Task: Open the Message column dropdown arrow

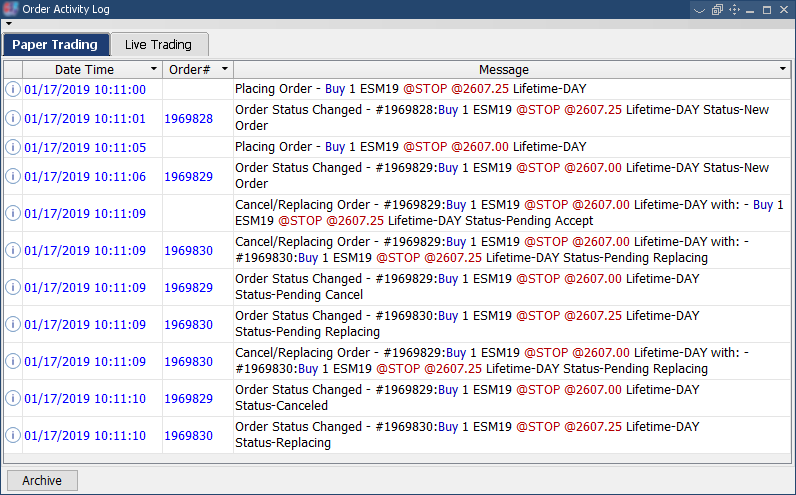Action: pyautogui.click(x=782, y=69)
